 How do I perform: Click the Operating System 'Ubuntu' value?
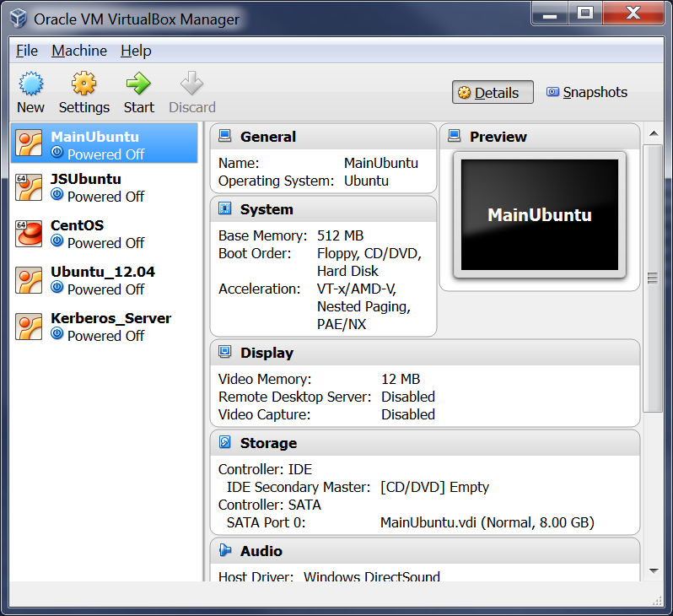point(366,181)
